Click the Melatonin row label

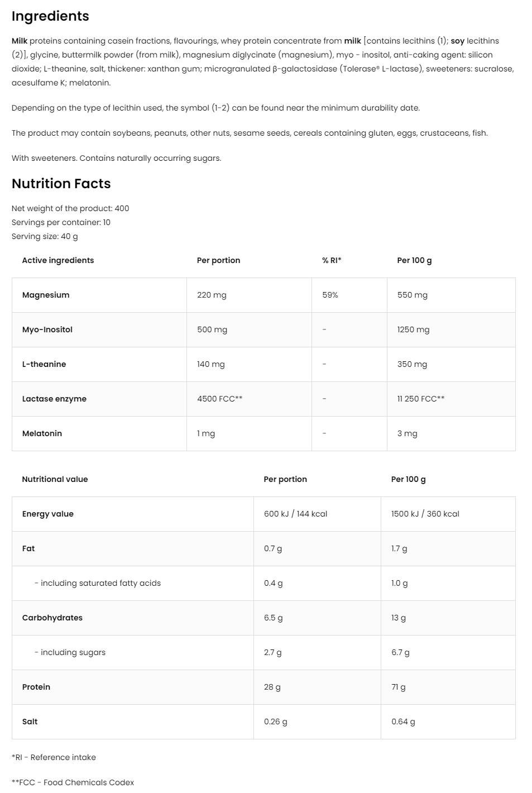tap(42, 433)
